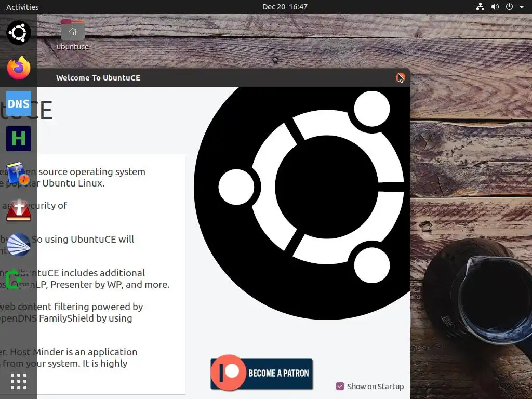Launch the Bible Time app in dock
This screenshot has height=399, width=532.
(19, 174)
